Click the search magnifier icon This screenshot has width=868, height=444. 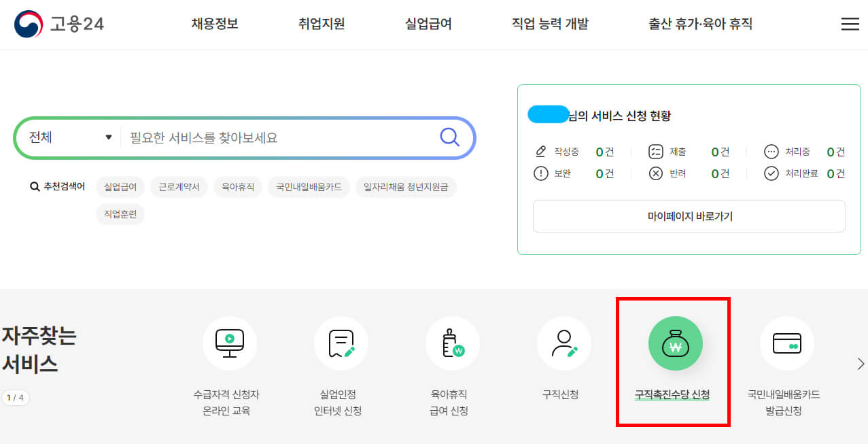[449, 137]
